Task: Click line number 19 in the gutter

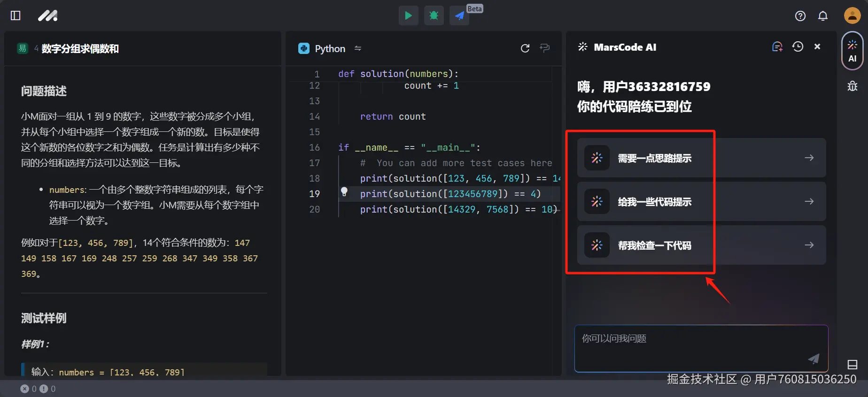Action: point(314,194)
